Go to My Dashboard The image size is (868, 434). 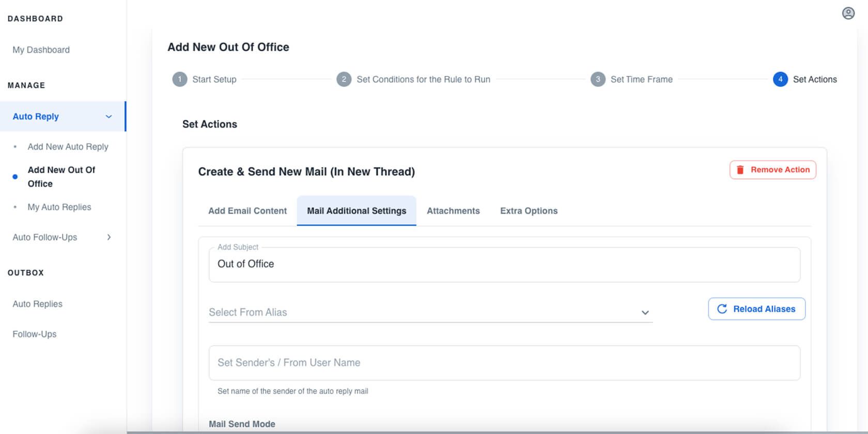click(41, 50)
